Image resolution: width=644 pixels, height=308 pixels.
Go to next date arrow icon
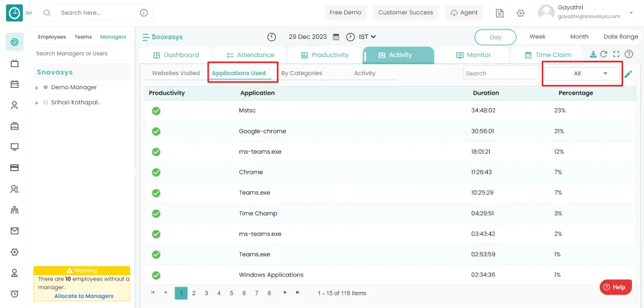point(350,37)
